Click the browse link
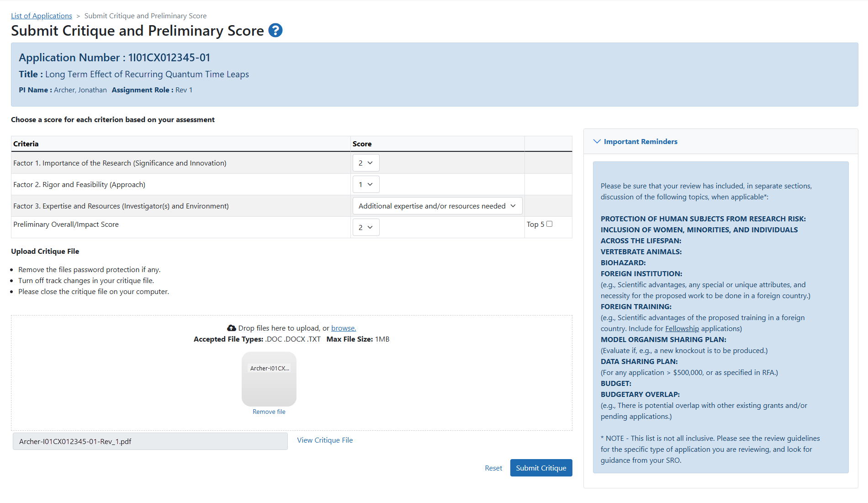 pyautogui.click(x=344, y=328)
